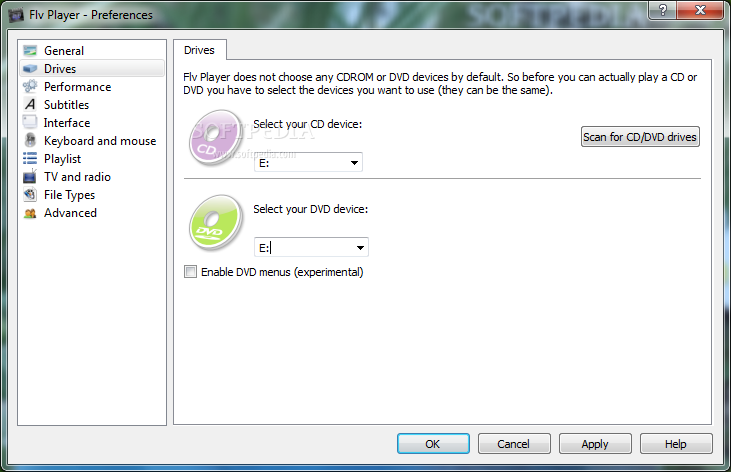Open the Advanced settings icon
The height and width of the screenshot is (472, 731).
[x=30, y=213]
